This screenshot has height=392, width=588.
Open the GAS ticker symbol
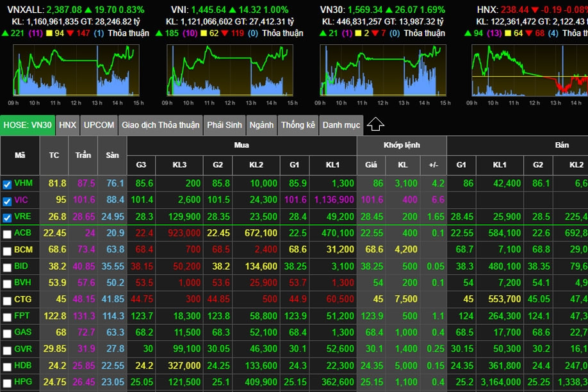22,332
